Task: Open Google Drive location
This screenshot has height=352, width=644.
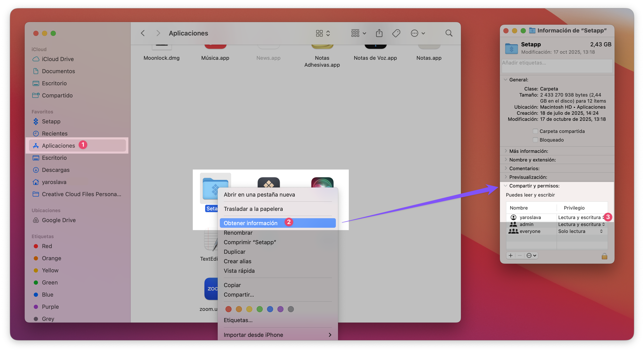Action: coord(77,220)
